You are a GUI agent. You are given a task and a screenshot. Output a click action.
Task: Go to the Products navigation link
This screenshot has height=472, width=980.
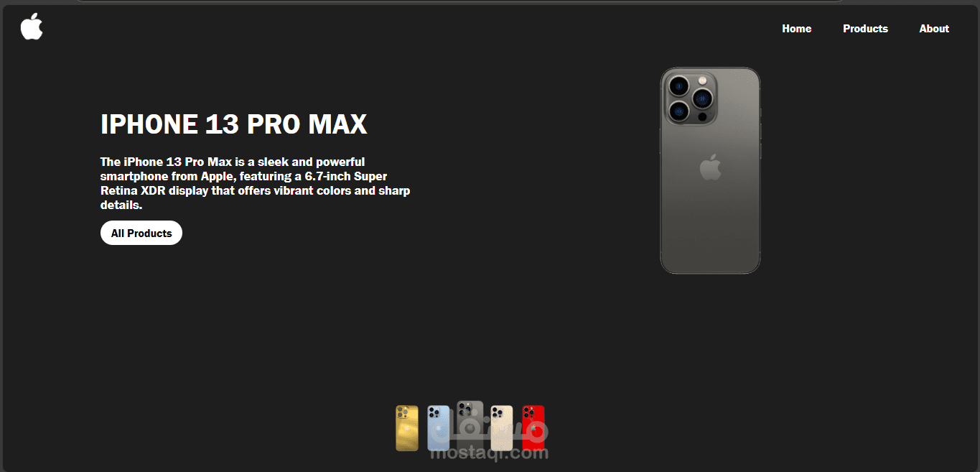[x=865, y=29]
